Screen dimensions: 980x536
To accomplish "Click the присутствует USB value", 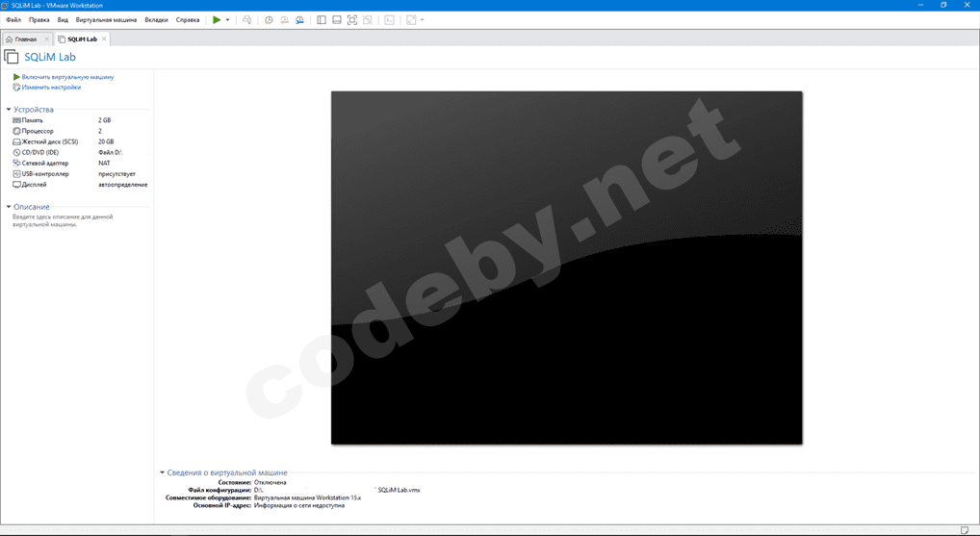I will pyautogui.click(x=116, y=173).
